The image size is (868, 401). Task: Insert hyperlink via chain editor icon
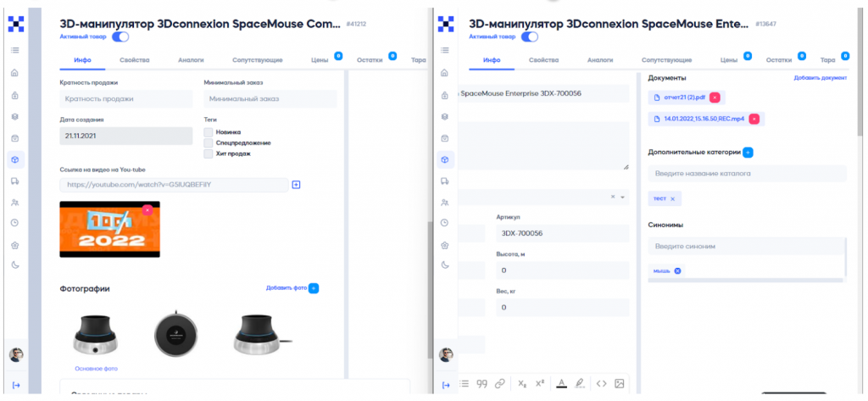pos(500,383)
